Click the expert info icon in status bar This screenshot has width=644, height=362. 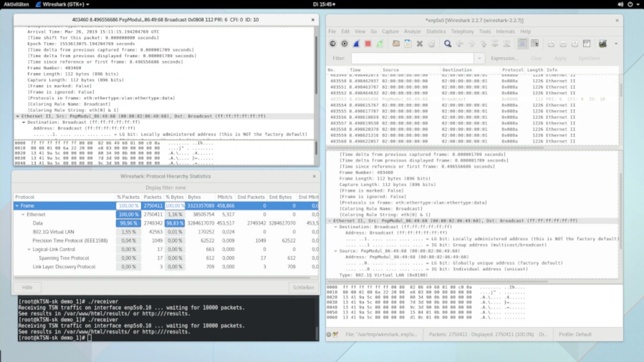pyautogui.click(x=329, y=334)
